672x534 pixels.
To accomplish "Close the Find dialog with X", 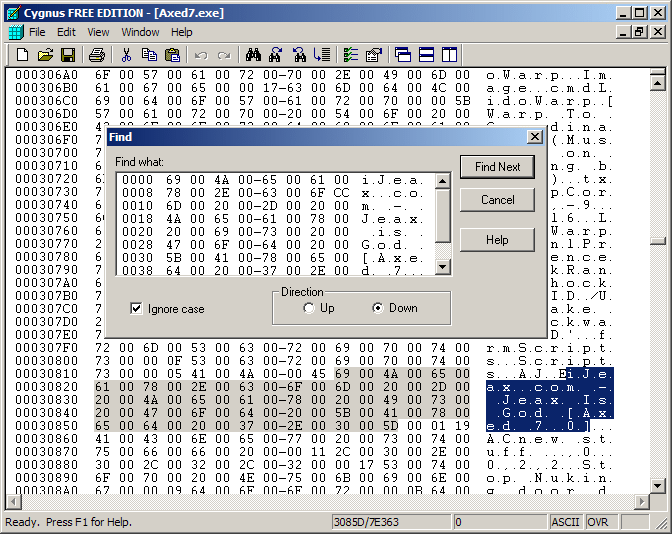I will pos(535,137).
